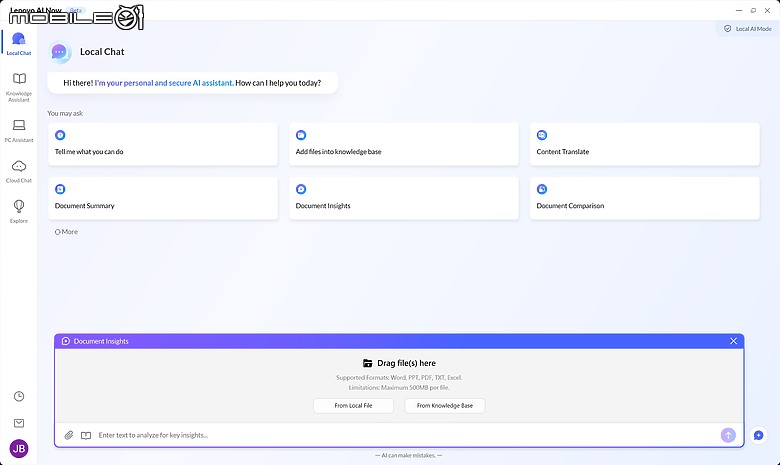Click the 'Supported Formats' text line
Screen dimensions: 780x465
pyautogui.click(x=399, y=377)
